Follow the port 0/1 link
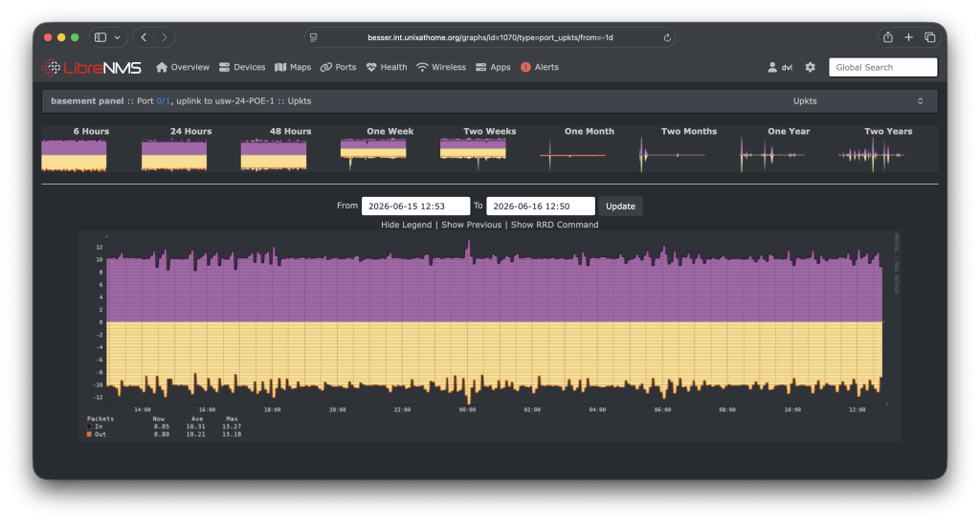This screenshot has height=523, width=980. click(x=163, y=101)
